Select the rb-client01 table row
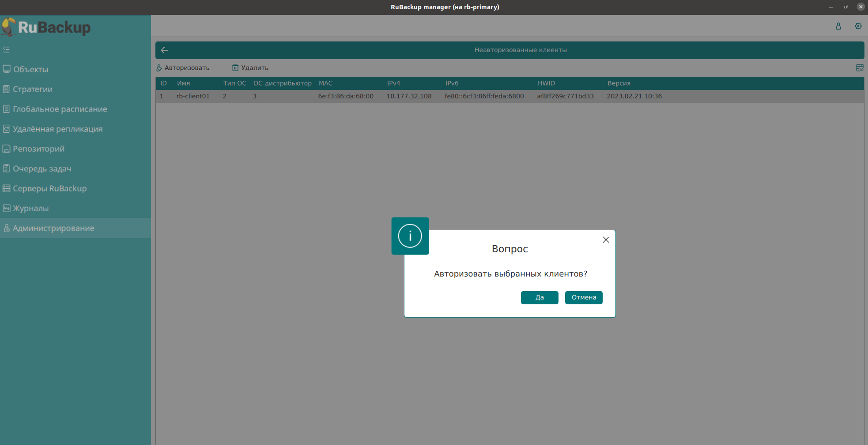This screenshot has width=868, height=445. (193, 96)
